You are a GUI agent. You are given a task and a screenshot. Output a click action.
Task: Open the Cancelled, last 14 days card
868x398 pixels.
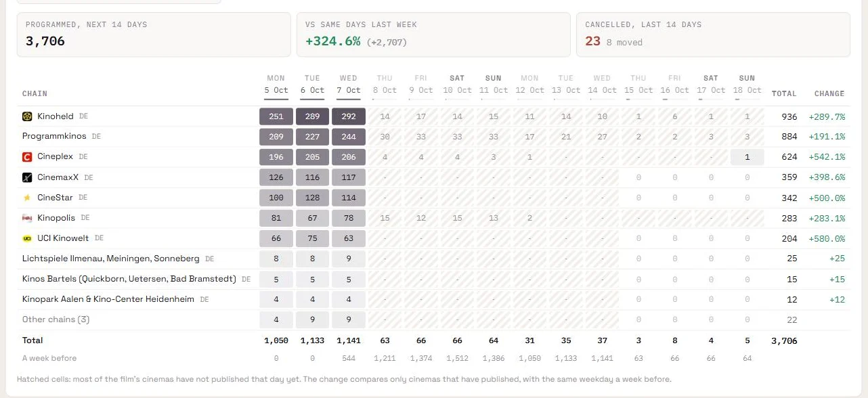coord(713,35)
